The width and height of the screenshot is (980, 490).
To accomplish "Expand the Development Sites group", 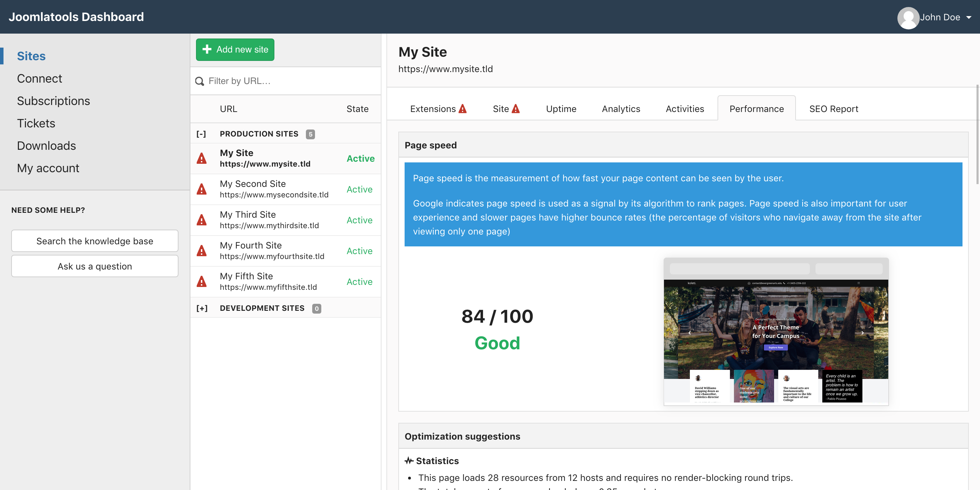I will tap(202, 308).
